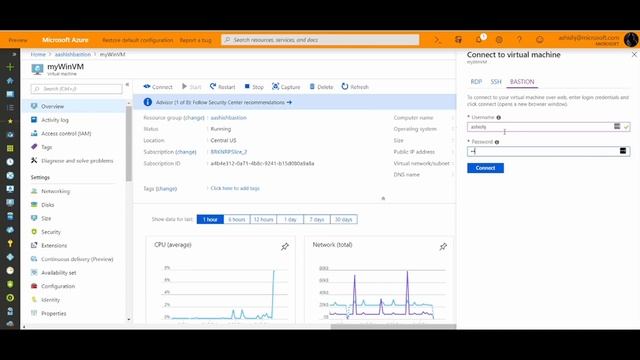Open Favorites star icon in sidebar
The width and height of the screenshot is (640, 360).
tap(10, 121)
